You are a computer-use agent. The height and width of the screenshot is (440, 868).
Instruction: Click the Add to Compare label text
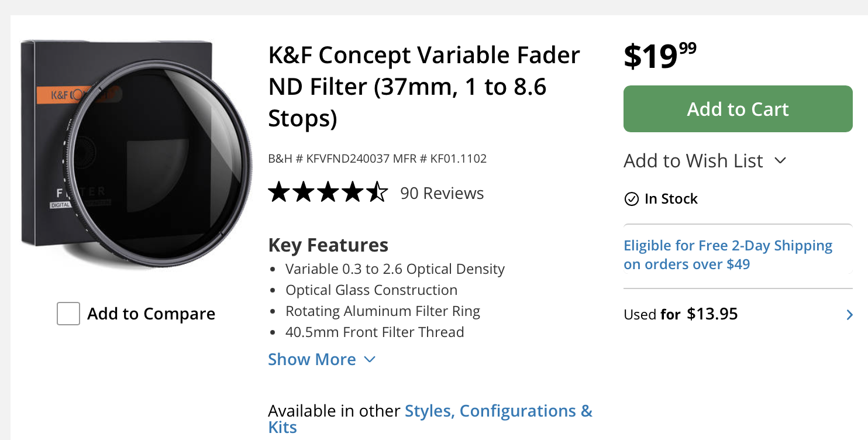pos(151,314)
